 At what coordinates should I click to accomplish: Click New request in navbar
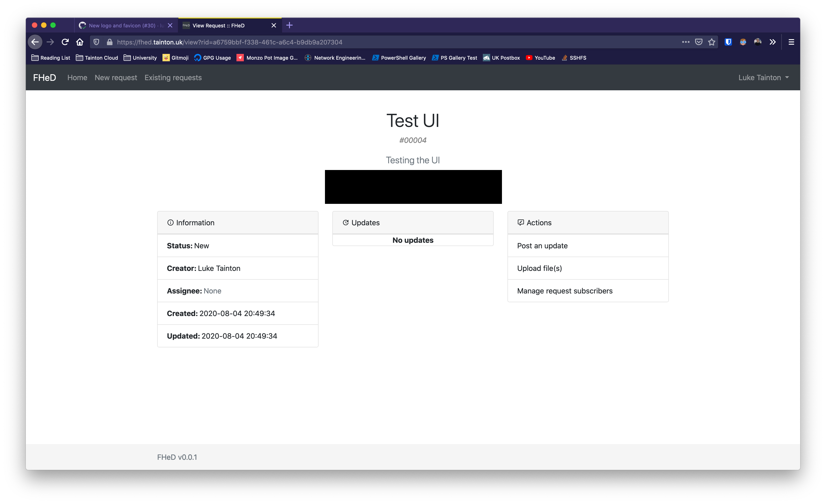coord(116,77)
